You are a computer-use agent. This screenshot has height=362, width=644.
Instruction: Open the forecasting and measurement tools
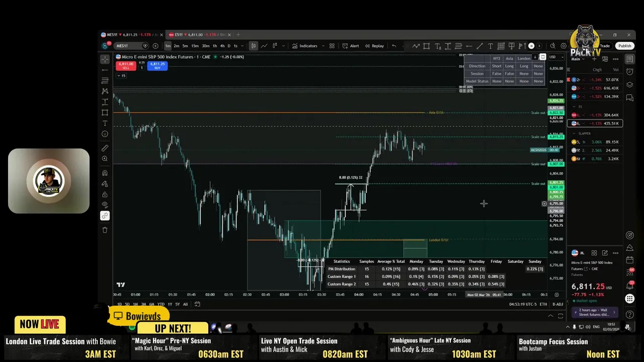pyautogui.click(x=105, y=102)
